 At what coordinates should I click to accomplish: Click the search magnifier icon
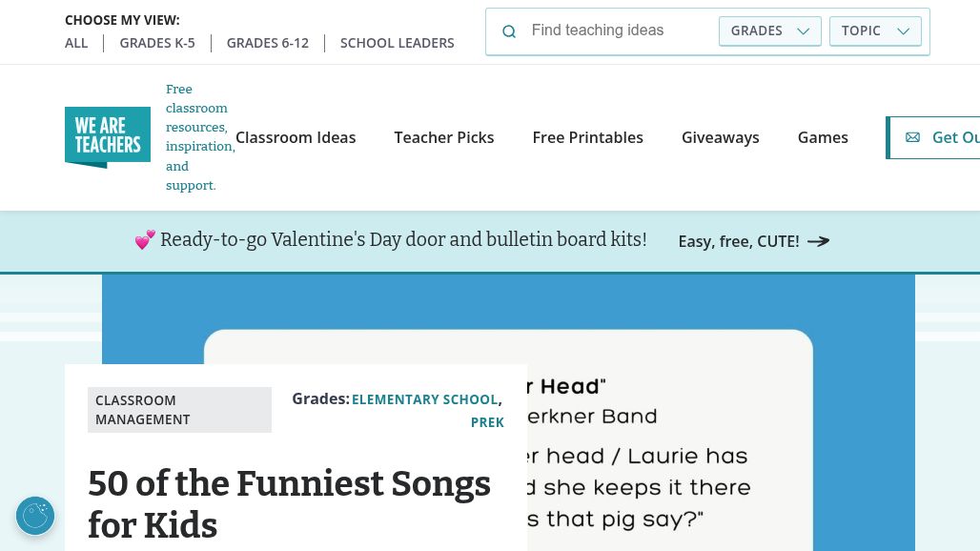(509, 31)
